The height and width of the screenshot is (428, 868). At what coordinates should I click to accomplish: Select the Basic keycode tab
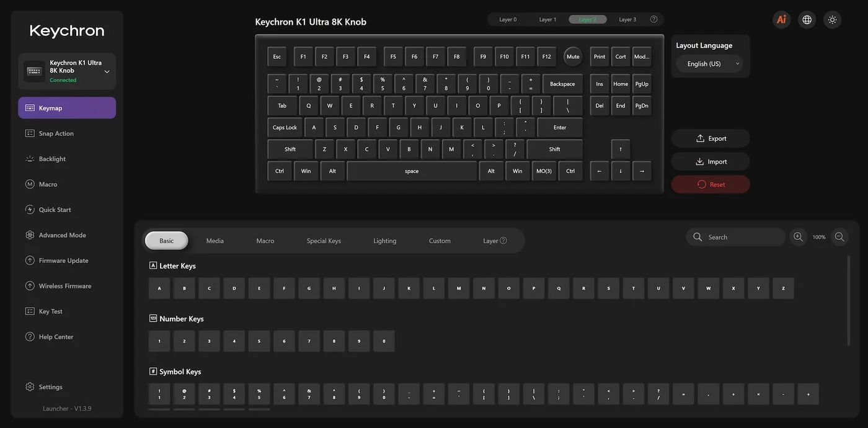(x=167, y=241)
